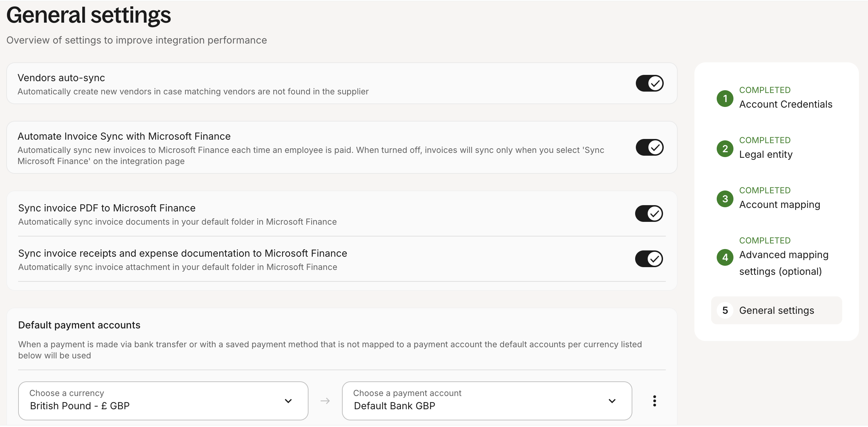Click the step 4 green circle icon

point(725,257)
